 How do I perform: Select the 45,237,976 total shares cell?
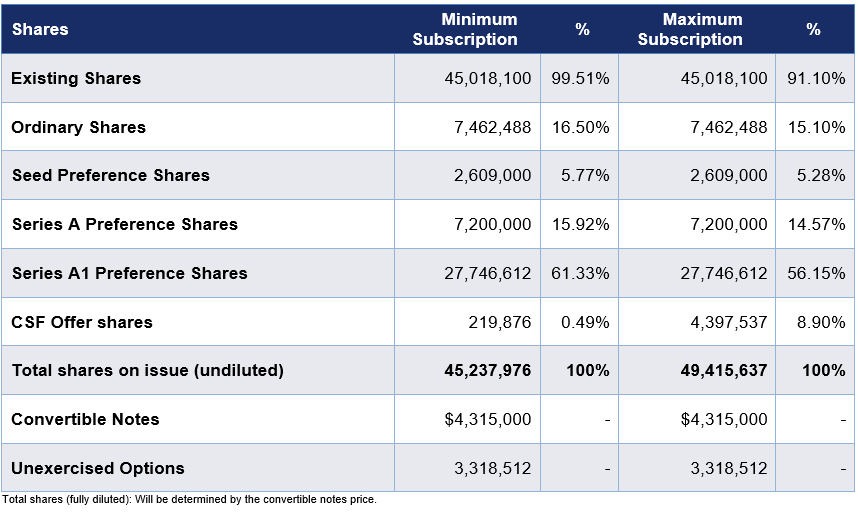point(487,370)
